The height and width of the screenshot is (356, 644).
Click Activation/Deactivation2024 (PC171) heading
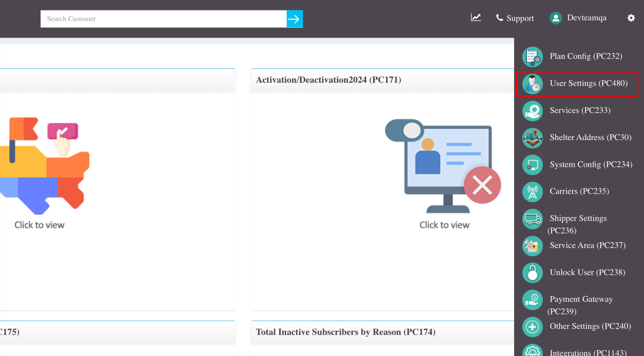(328, 80)
